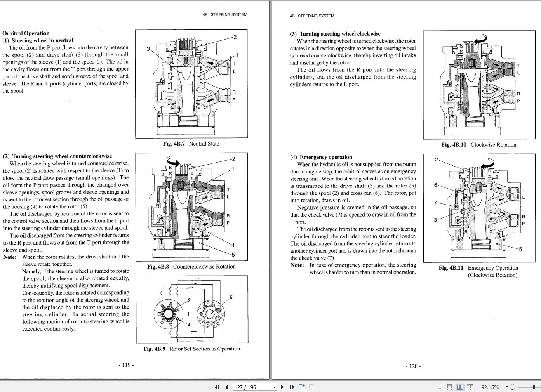Zoom out with the minus icon
The image size is (541, 392).
click(512, 387)
